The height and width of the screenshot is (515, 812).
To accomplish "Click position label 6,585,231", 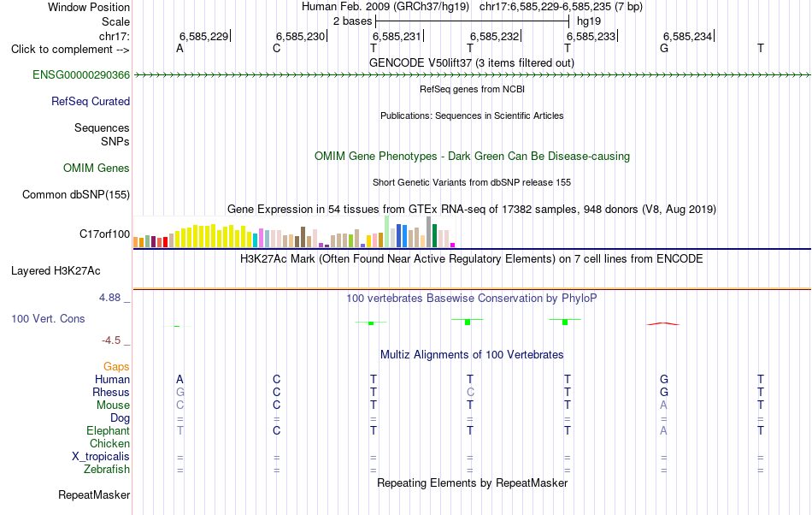I will (397, 36).
